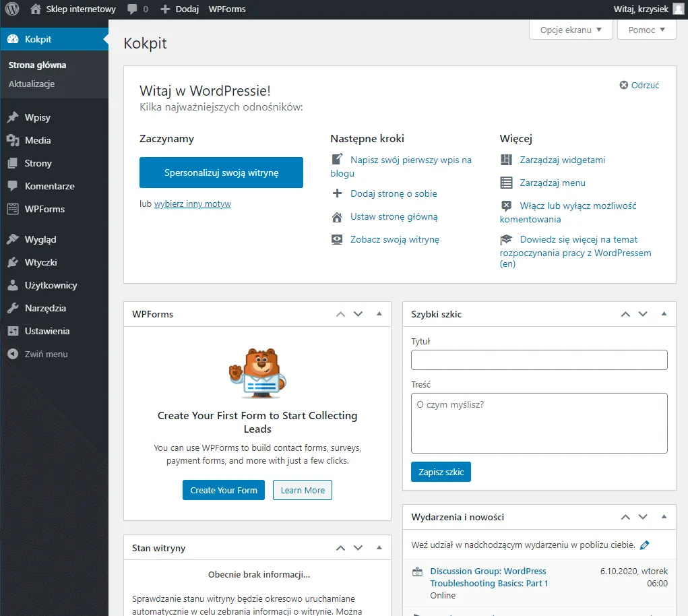Click the widgets icon beside Zarządzaj widgetami
Screen dimensions: 688x616
tap(506, 160)
